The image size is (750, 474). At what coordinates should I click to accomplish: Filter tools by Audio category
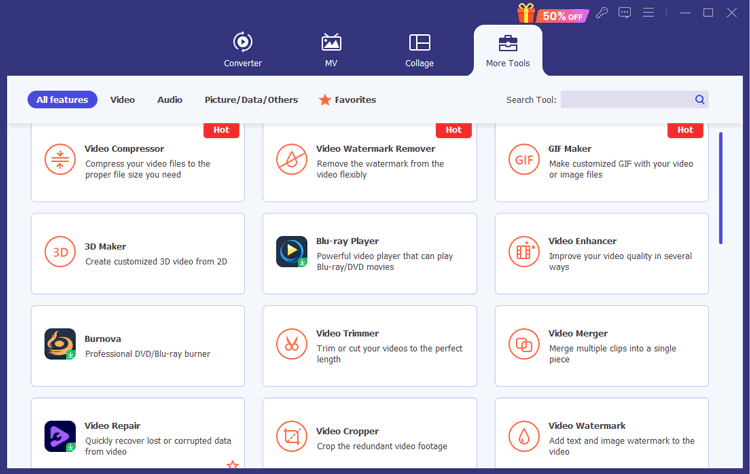(x=170, y=99)
